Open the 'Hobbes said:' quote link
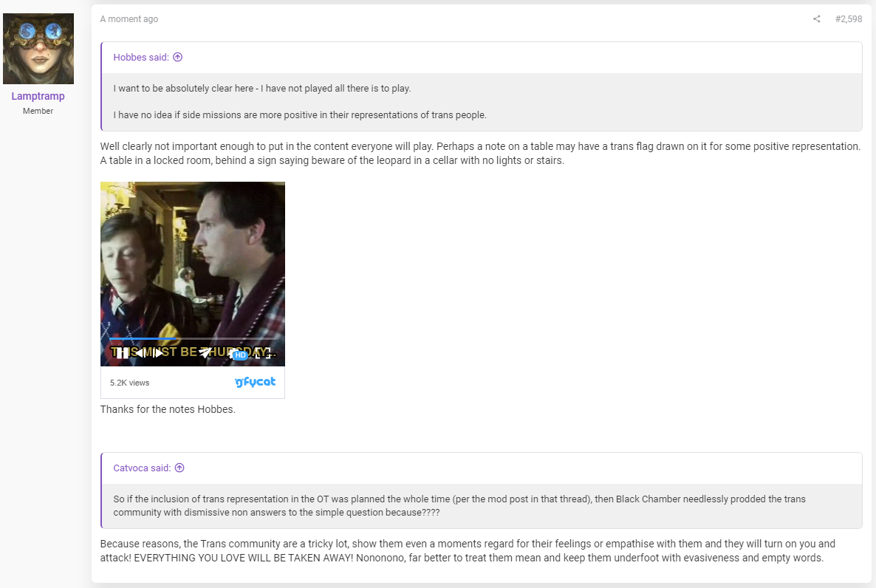 [x=141, y=57]
